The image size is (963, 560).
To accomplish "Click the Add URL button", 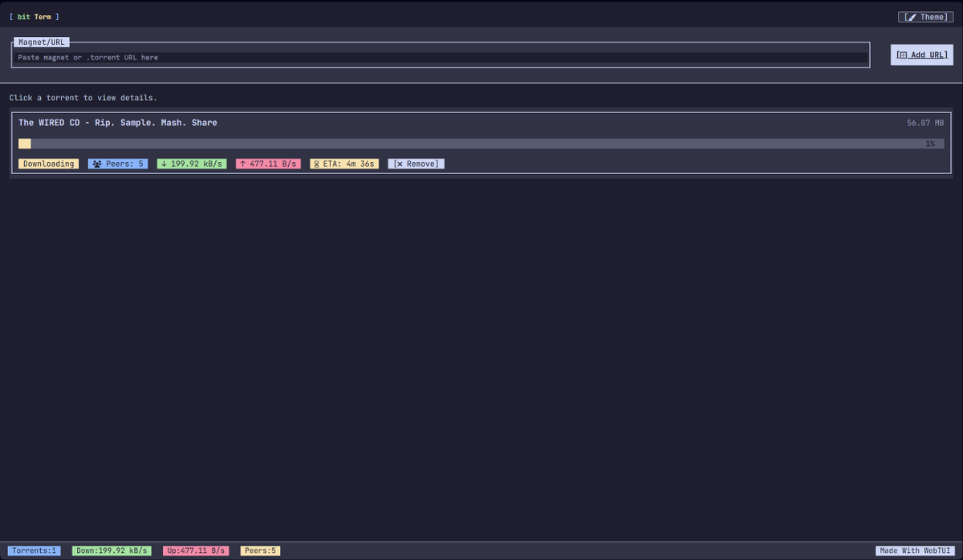I will tap(922, 55).
